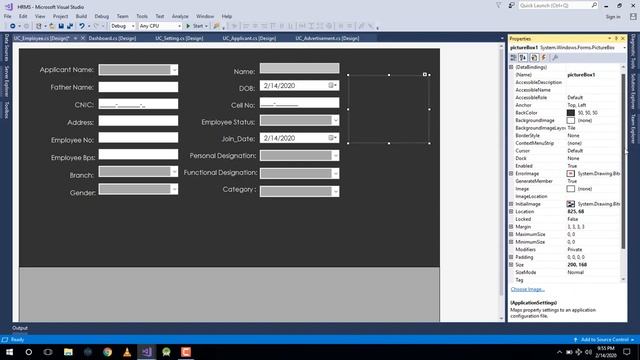The image size is (640, 360).
Task: Switch to UC_Setting.cs [Design] tab
Action: click(179, 38)
